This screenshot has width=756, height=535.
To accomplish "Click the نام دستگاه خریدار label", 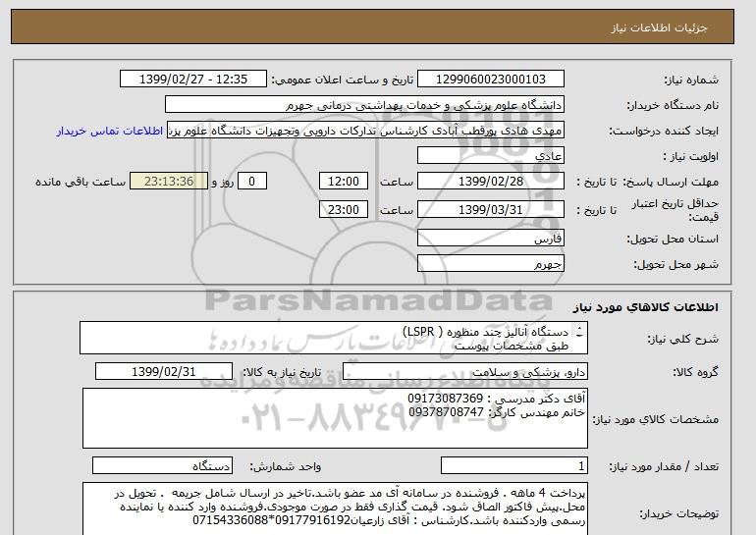I will [x=673, y=106].
